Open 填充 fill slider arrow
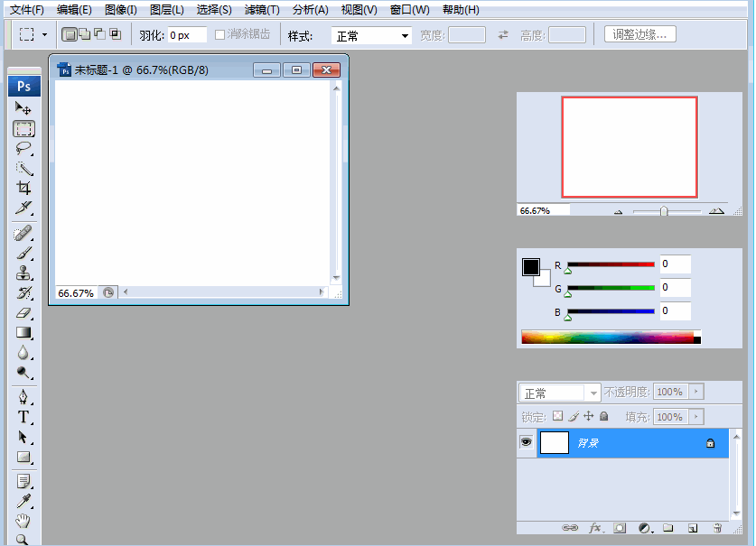 (x=696, y=416)
